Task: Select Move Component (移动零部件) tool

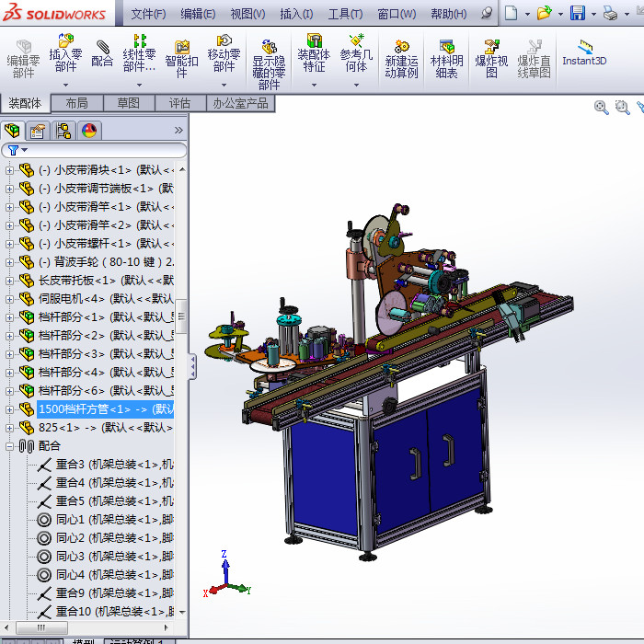Action: pyautogui.click(x=224, y=52)
